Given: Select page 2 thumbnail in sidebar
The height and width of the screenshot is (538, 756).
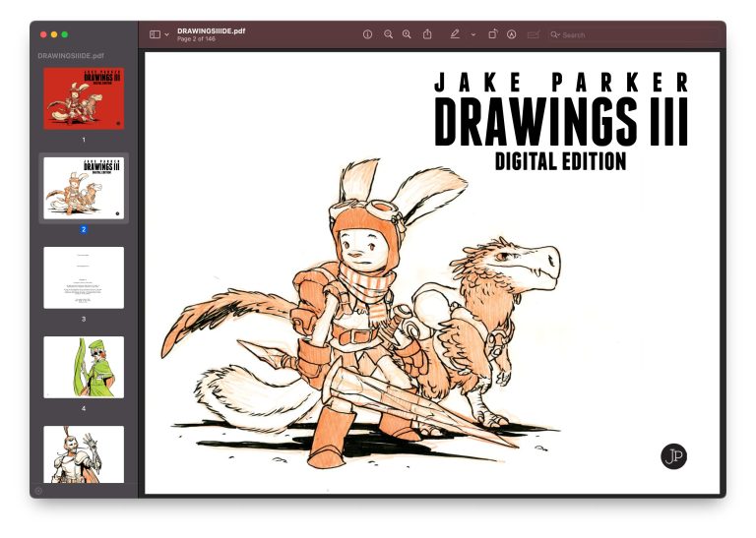Looking at the screenshot, I should click(x=84, y=188).
